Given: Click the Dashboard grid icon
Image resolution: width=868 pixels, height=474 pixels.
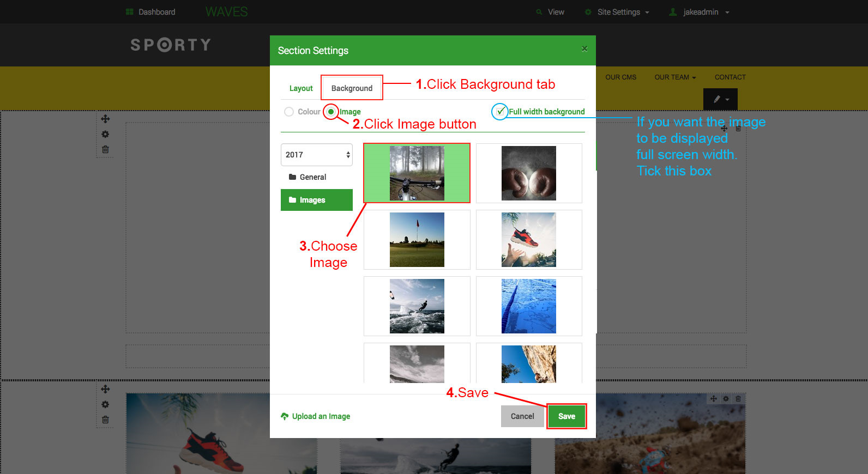Looking at the screenshot, I should (x=130, y=12).
